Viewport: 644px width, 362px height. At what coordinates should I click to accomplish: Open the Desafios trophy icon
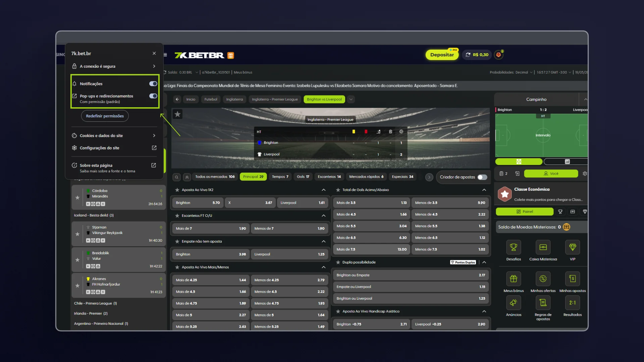click(x=514, y=247)
